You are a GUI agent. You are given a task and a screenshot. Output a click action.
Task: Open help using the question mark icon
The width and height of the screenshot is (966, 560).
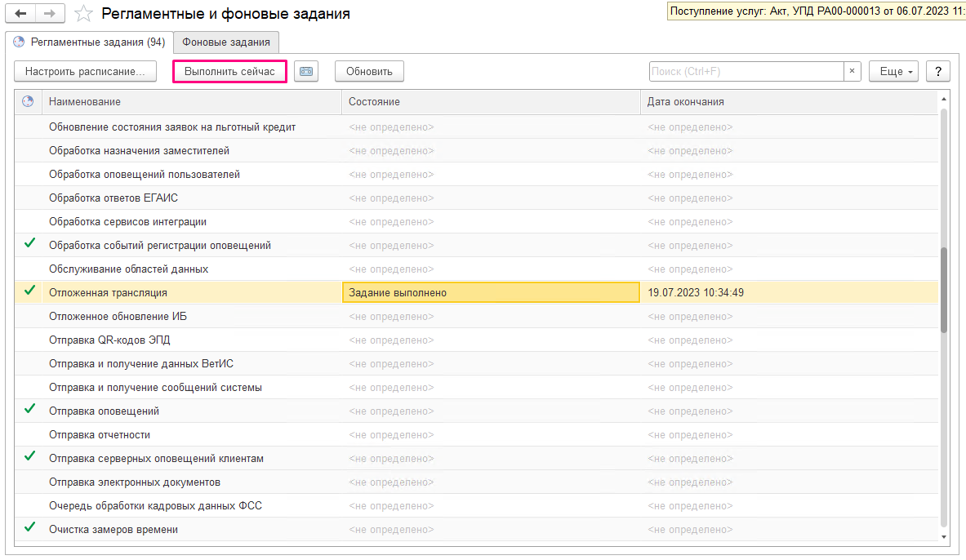pyautogui.click(x=937, y=71)
